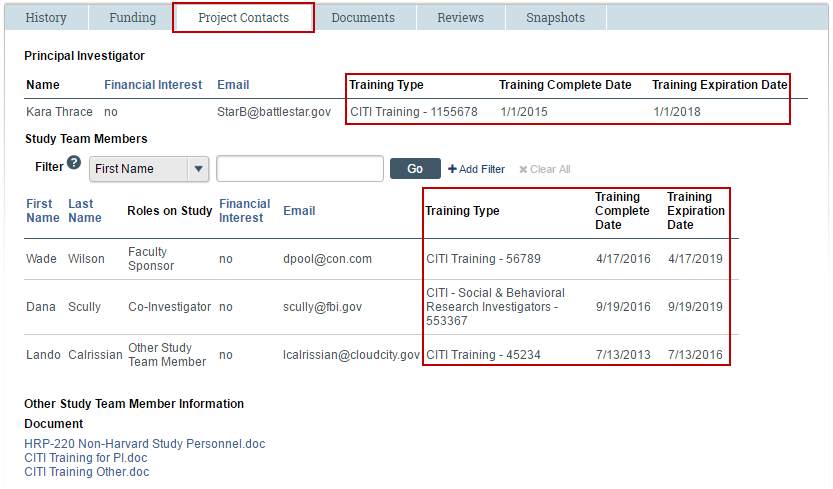Select the StarB@battlestar.gov email
This screenshot has width=833, height=489.
point(274,112)
